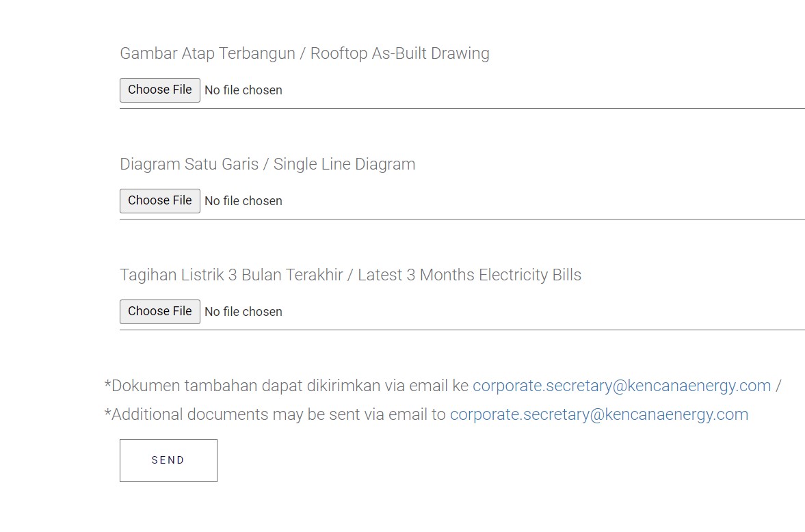Click the 'Rooftop As-Built Drawing' label text
This screenshot has height=532, width=805.
click(400, 53)
